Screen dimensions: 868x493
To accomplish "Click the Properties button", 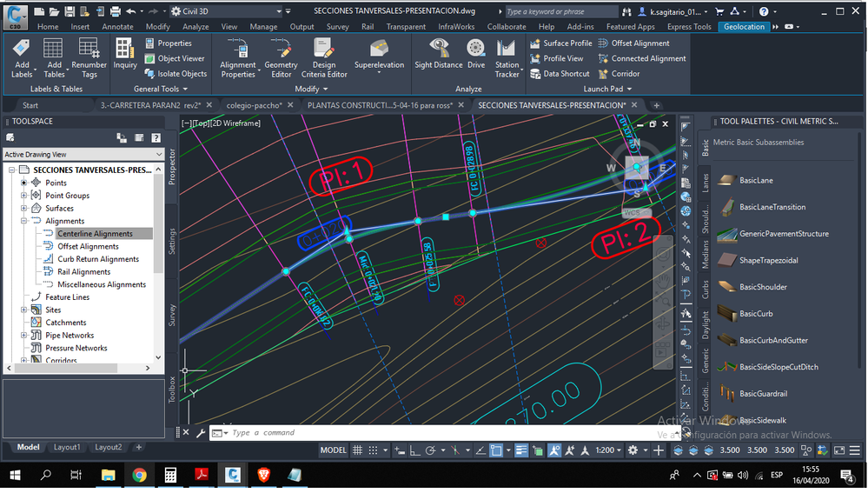I will pos(169,43).
